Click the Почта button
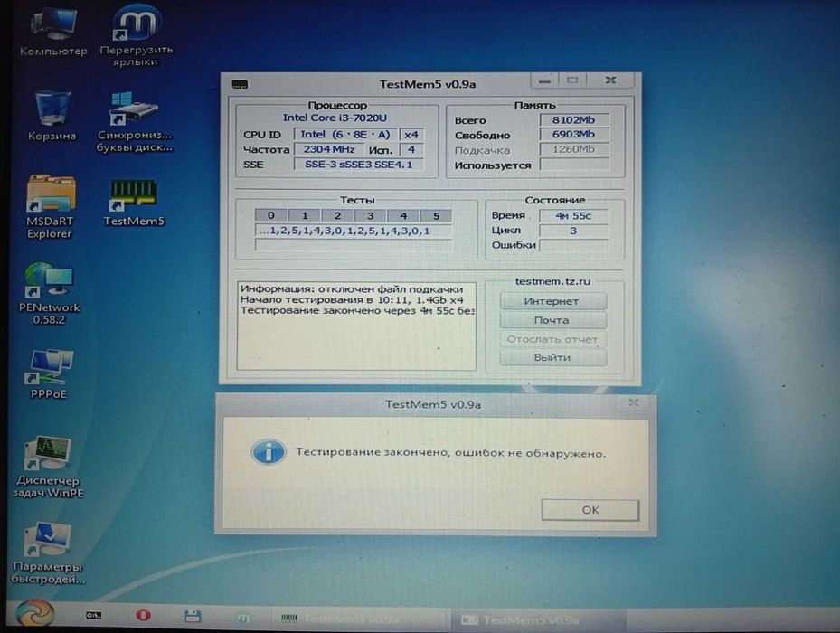 (x=552, y=320)
